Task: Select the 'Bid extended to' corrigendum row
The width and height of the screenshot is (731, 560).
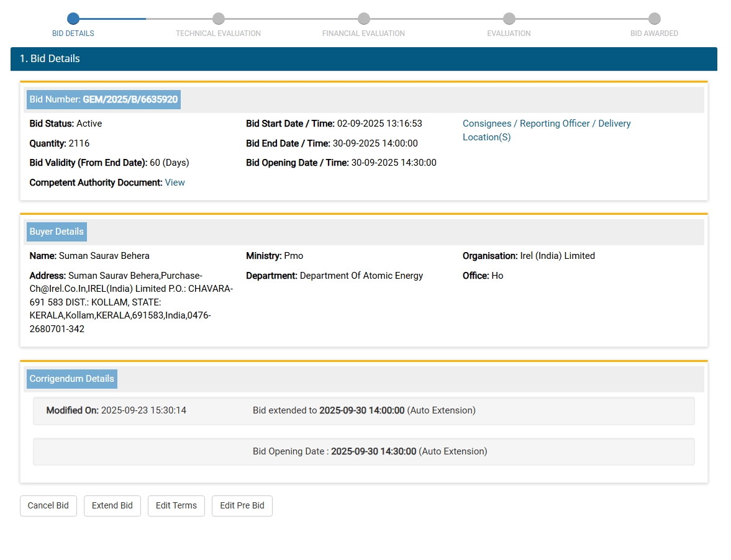Action: 363,411
